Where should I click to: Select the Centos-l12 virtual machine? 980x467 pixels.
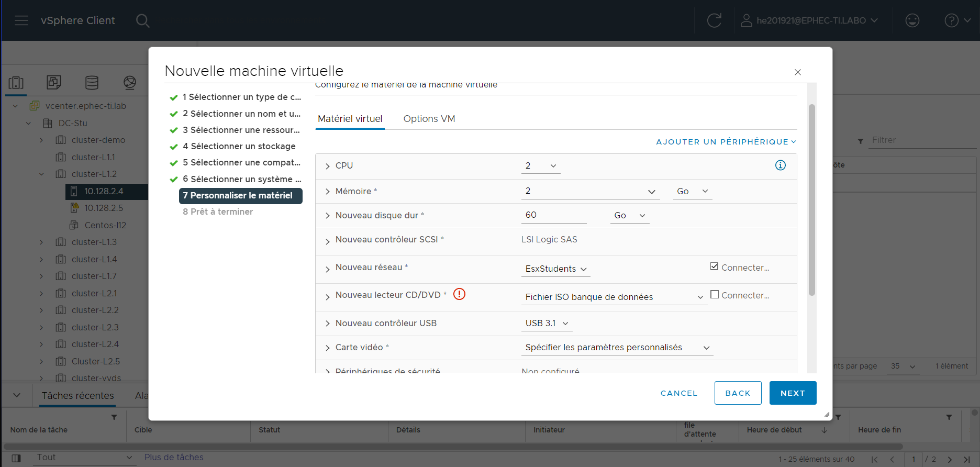tap(105, 225)
